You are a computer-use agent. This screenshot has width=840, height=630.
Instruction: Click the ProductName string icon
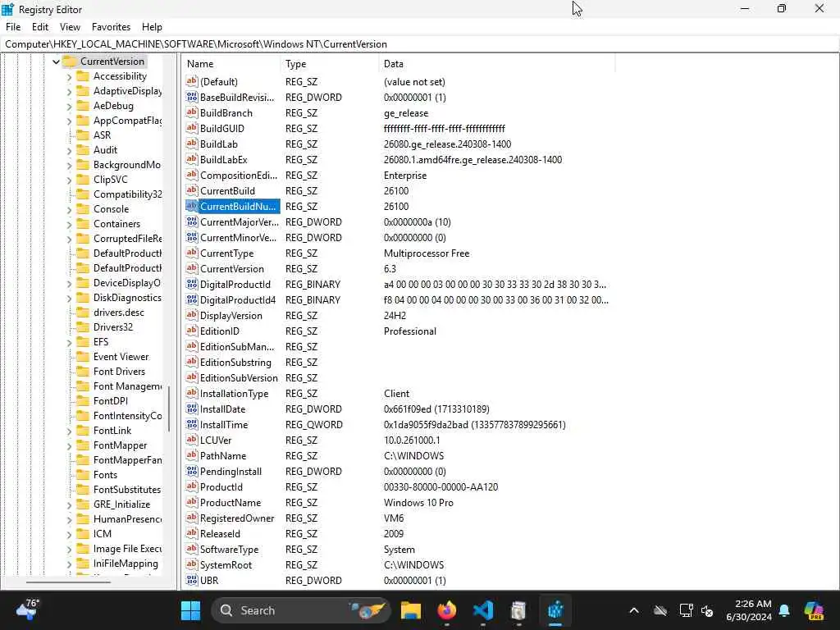192,502
